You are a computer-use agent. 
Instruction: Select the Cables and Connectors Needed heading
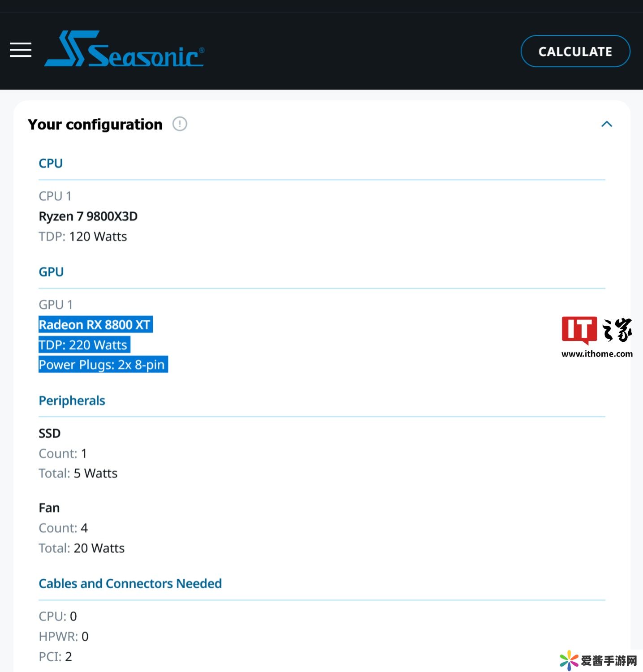[130, 584]
